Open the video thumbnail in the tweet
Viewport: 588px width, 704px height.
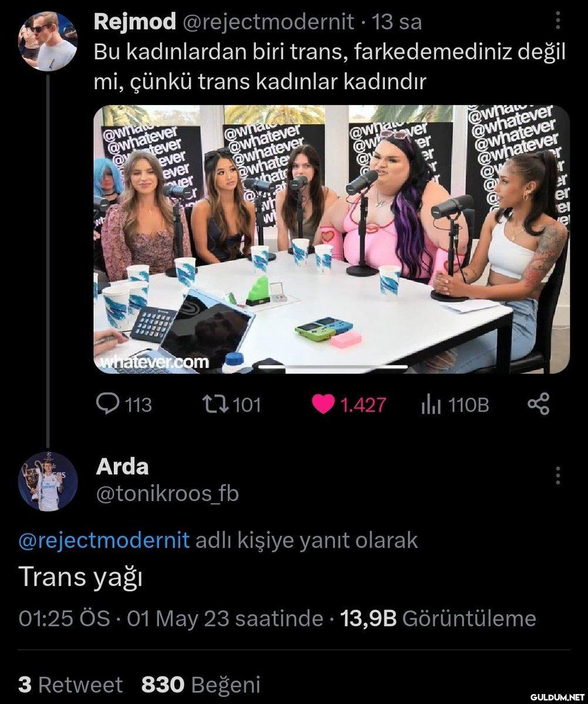pyautogui.click(x=332, y=239)
